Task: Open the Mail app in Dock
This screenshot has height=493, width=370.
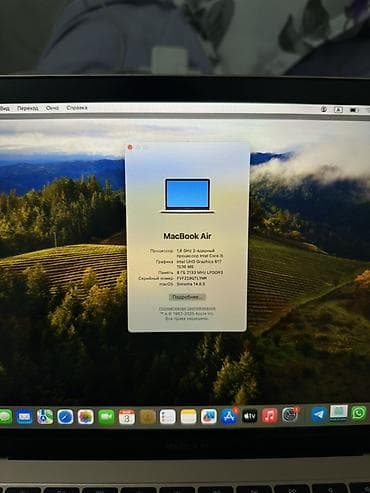Action: click(x=25, y=417)
